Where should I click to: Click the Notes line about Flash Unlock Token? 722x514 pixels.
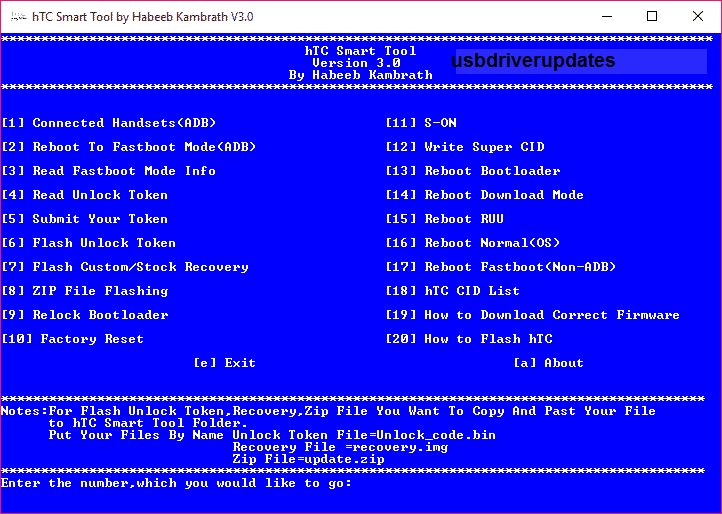(328, 411)
